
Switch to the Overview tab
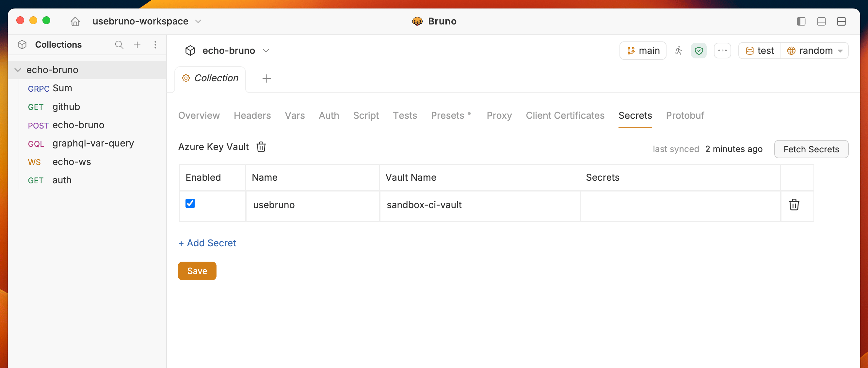(x=199, y=115)
